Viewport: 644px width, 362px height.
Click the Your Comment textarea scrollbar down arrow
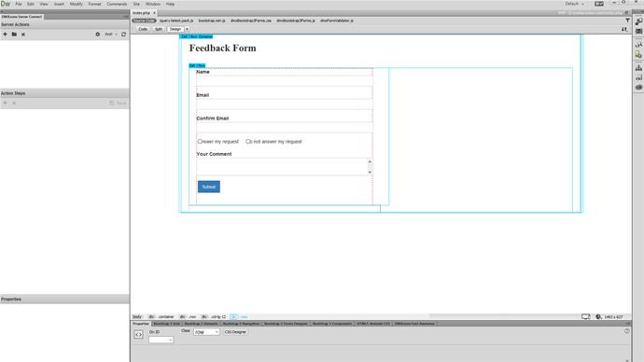tap(370, 172)
